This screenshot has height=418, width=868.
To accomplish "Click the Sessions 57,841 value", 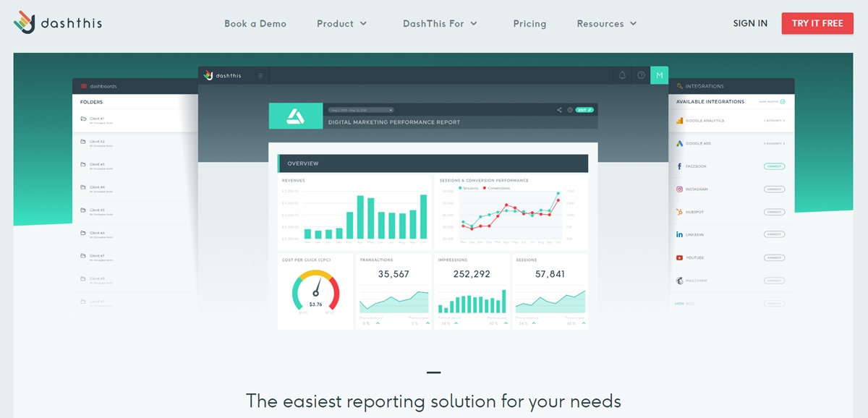I will [x=550, y=274].
